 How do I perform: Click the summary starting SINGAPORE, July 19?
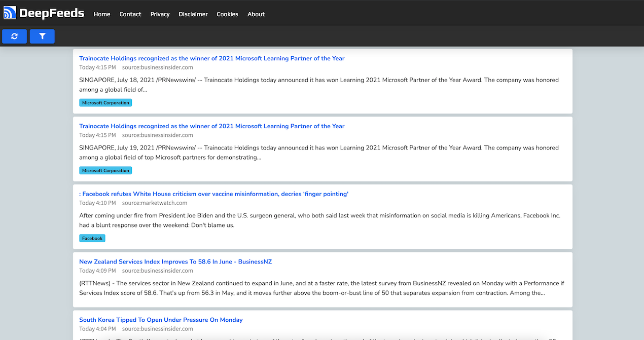(319, 153)
